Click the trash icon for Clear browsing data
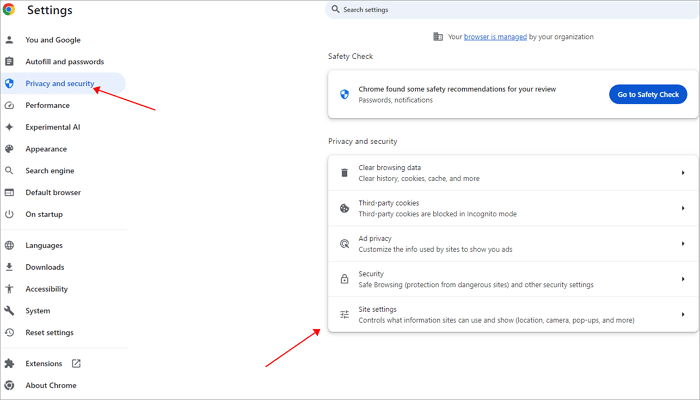The image size is (700, 400). point(344,173)
